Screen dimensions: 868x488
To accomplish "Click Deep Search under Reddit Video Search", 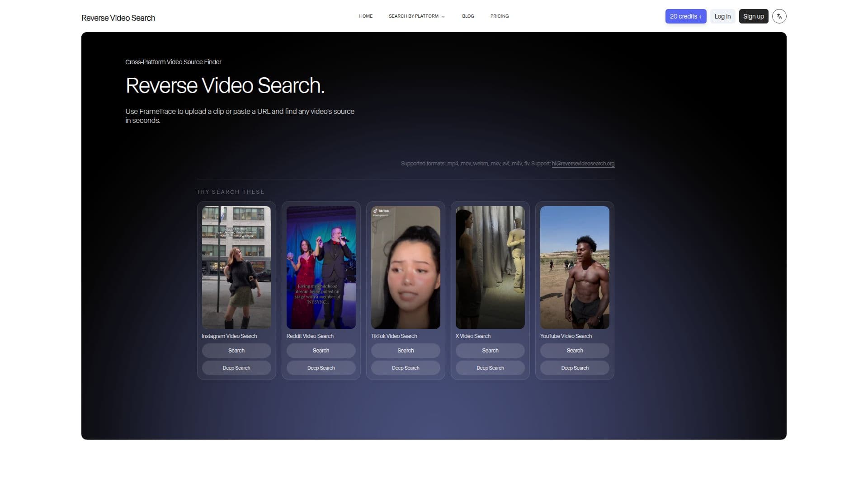I will point(321,368).
